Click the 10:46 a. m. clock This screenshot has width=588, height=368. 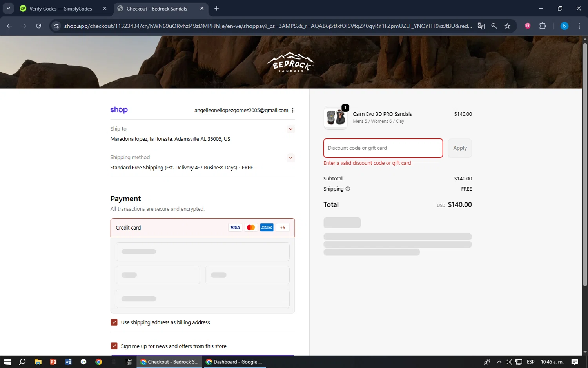552,362
